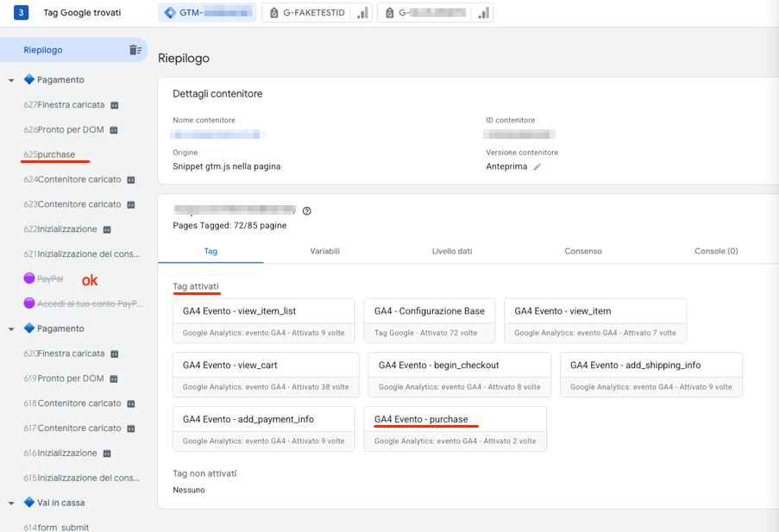
Task: Open the Consenso tab
Action: coord(583,251)
